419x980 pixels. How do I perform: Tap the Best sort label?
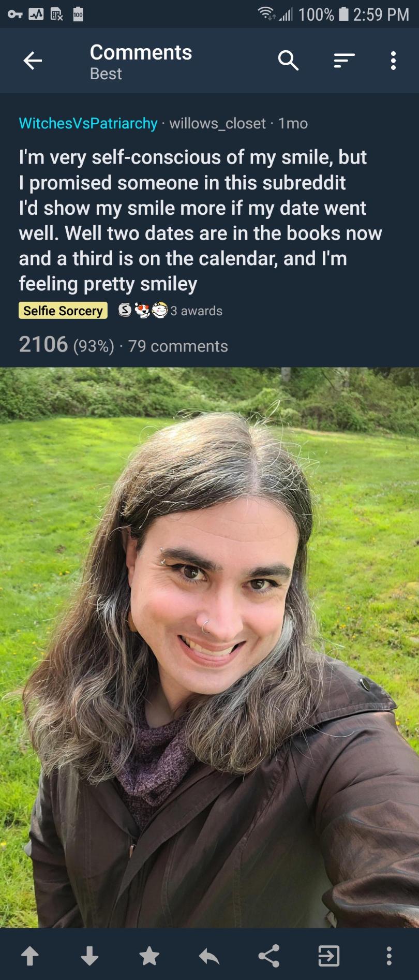106,74
